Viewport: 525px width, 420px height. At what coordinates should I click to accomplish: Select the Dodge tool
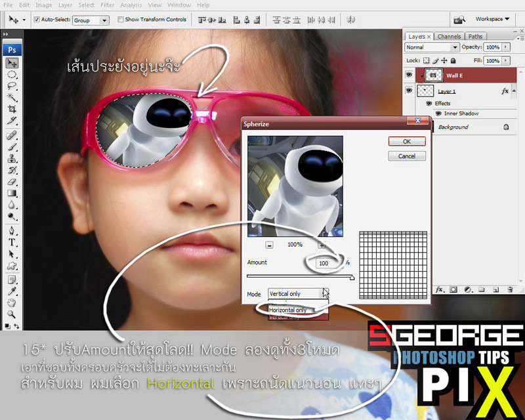point(12,217)
